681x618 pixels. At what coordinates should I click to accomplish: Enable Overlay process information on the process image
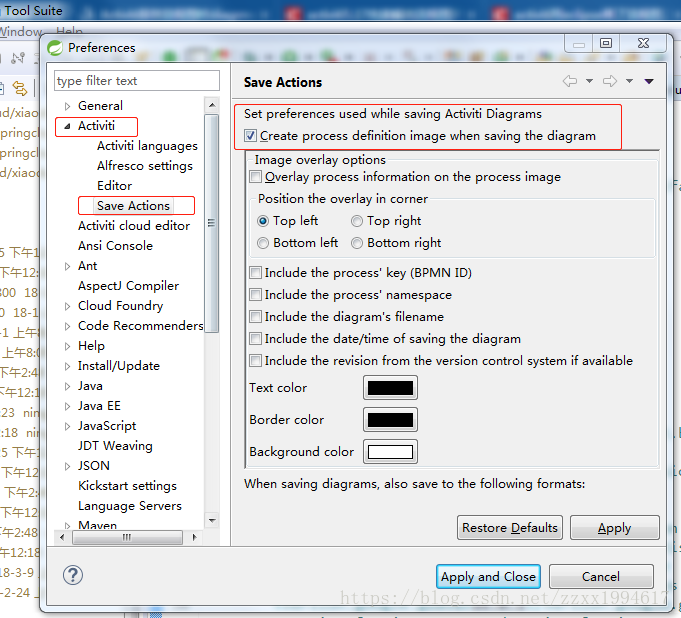click(255, 177)
